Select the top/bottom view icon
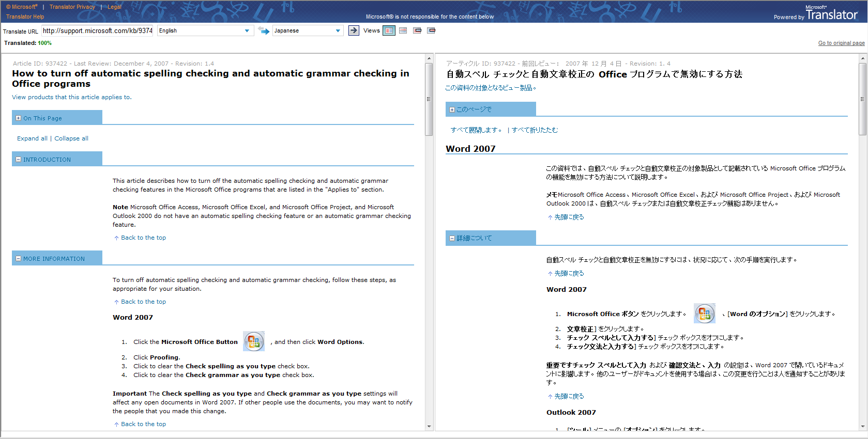 (403, 30)
